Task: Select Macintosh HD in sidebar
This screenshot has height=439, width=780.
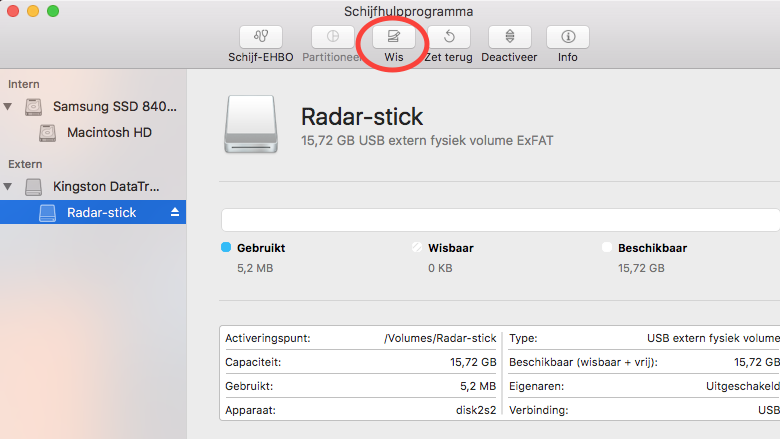Action: coord(109,133)
